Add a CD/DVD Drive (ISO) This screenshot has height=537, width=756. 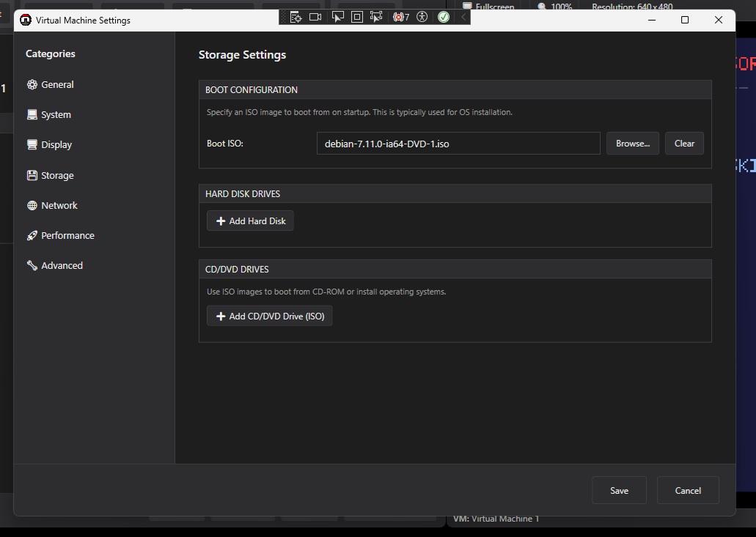[x=270, y=316]
